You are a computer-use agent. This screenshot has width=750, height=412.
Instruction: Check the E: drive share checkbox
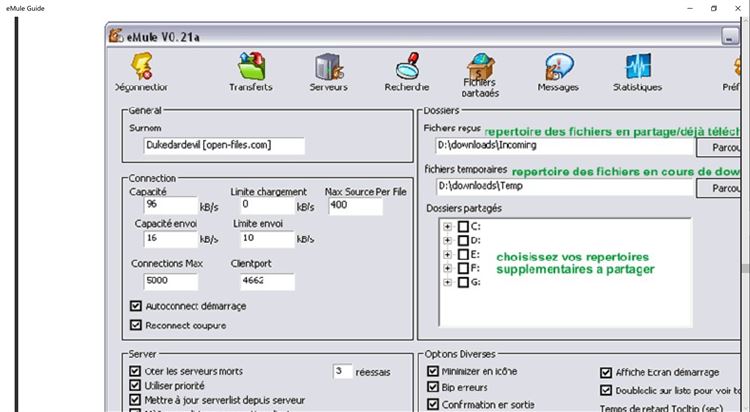(x=463, y=254)
